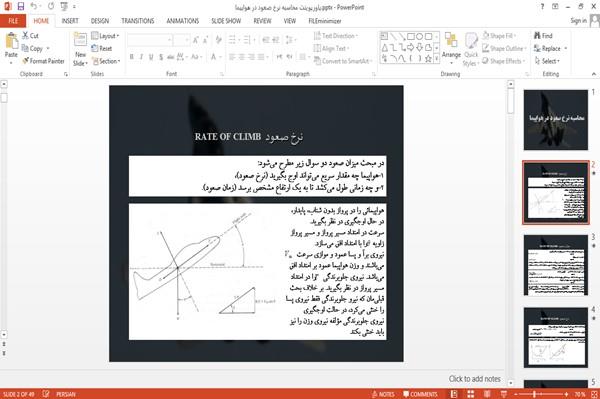Toggle Underline formatting
The image size is (600, 399).
(x=151, y=57)
